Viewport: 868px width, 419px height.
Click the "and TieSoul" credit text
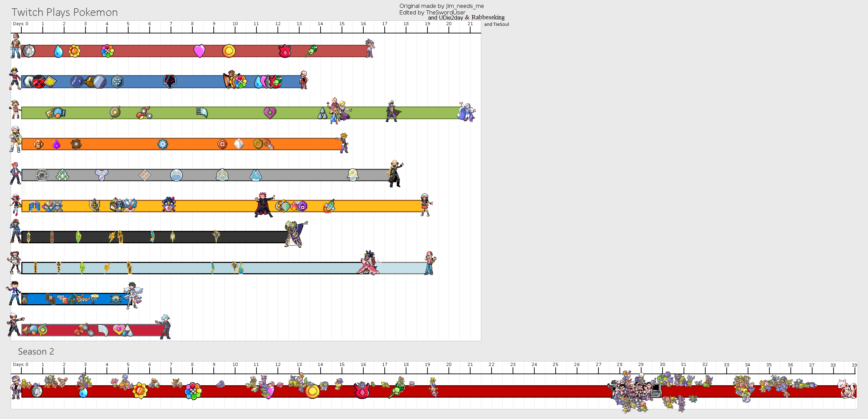click(496, 24)
